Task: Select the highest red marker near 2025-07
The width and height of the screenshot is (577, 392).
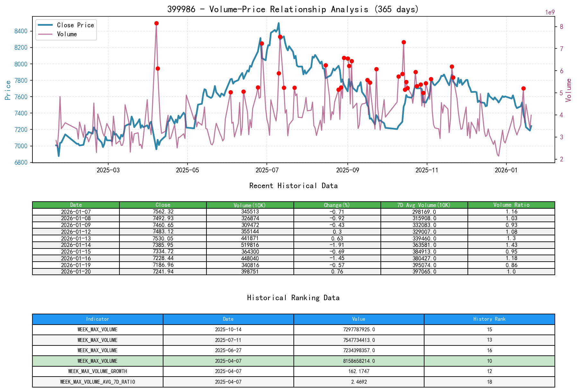Action: click(x=280, y=37)
